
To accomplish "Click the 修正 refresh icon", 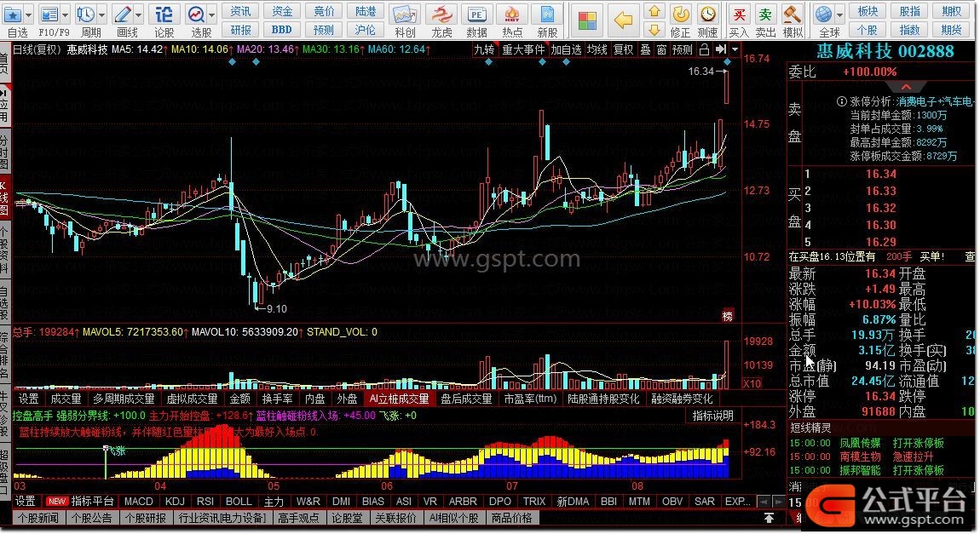I will pos(681,14).
